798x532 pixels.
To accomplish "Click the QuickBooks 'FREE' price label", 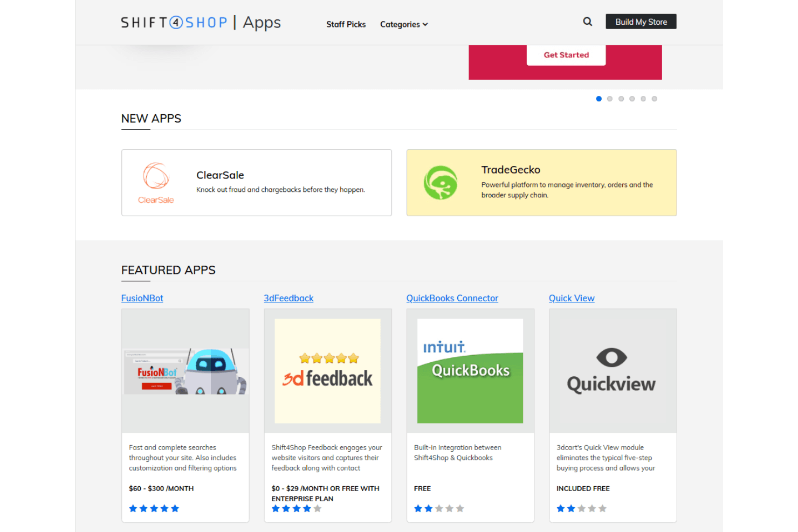I will pos(422,488).
